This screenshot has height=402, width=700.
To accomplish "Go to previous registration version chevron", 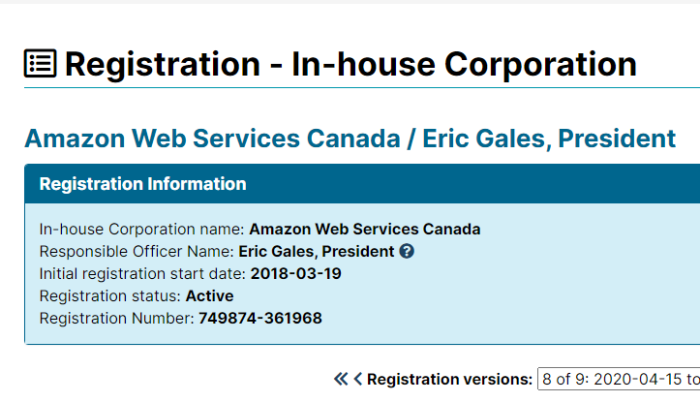I will click(358, 379).
